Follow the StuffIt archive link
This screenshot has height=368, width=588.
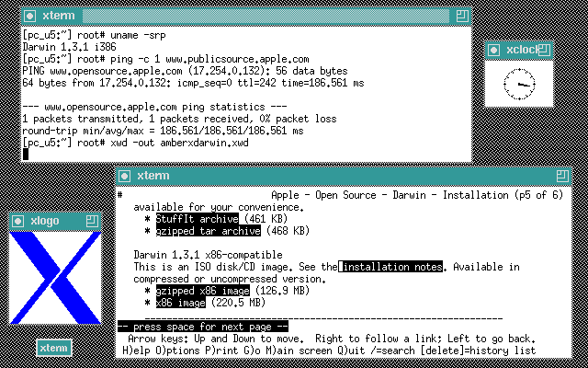tap(197, 219)
